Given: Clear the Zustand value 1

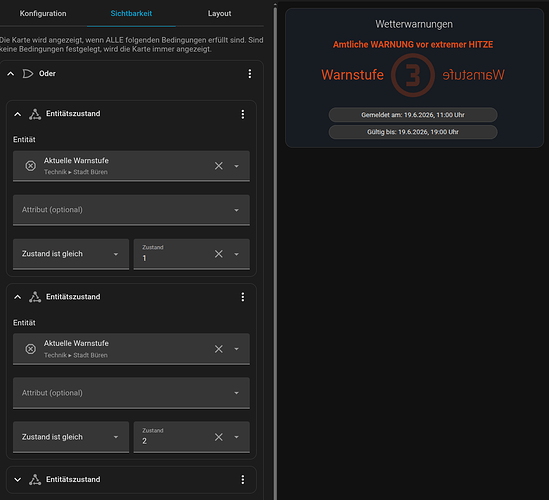Looking at the screenshot, I should pos(218,254).
